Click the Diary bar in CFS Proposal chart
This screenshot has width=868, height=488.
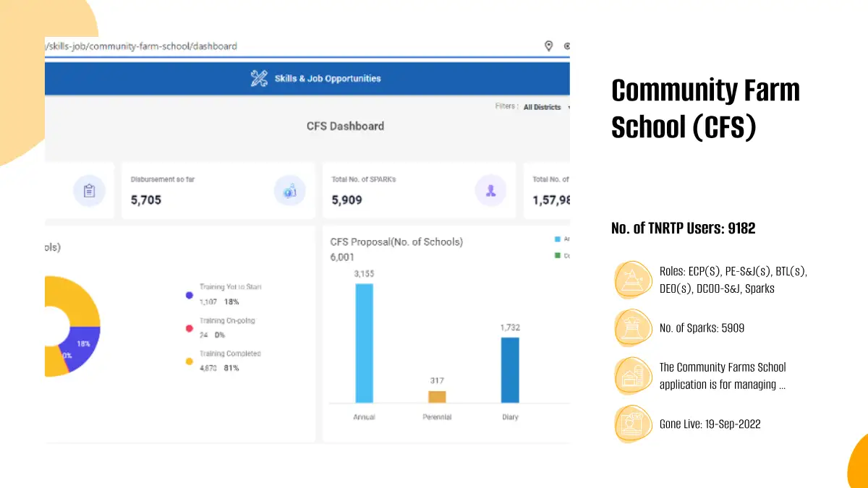(x=510, y=369)
